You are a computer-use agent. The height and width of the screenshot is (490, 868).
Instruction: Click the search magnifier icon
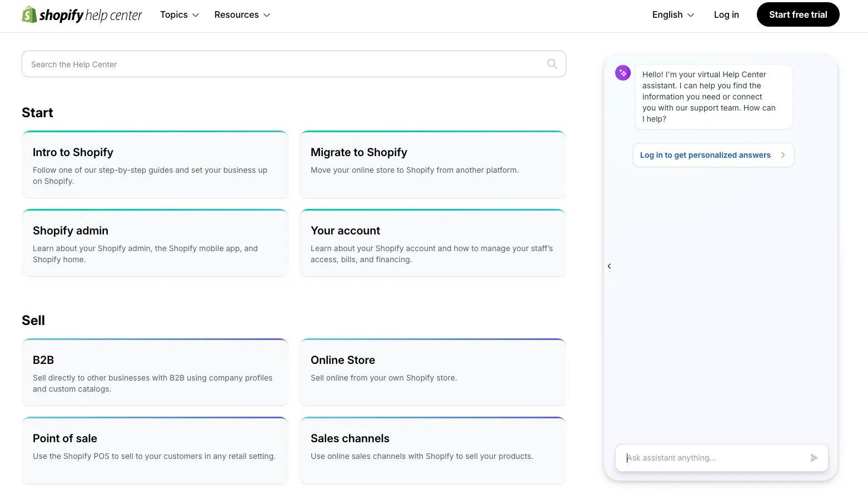pos(552,64)
